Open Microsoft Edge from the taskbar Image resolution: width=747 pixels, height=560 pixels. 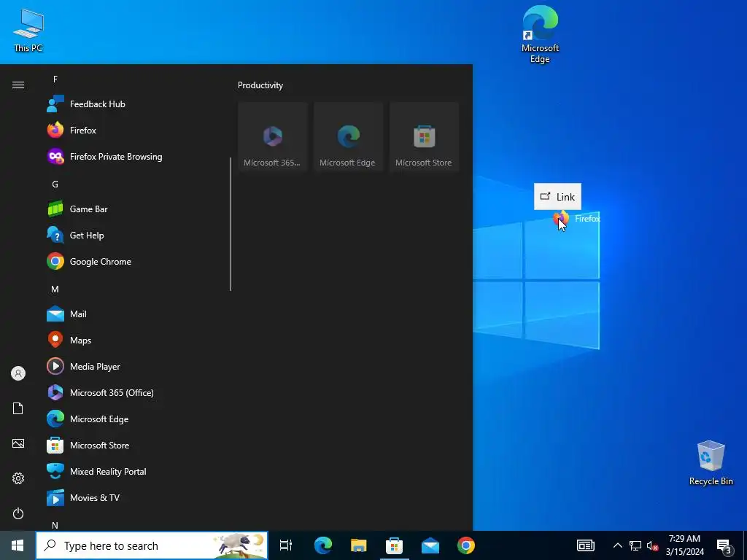click(323, 545)
